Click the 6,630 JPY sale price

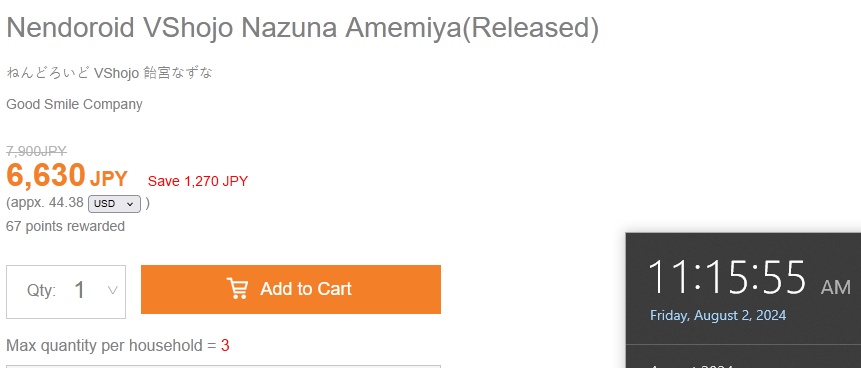tap(66, 176)
